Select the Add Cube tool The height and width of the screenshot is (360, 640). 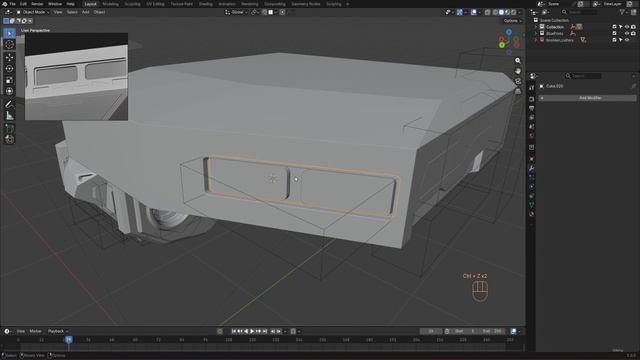click(9, 129)
